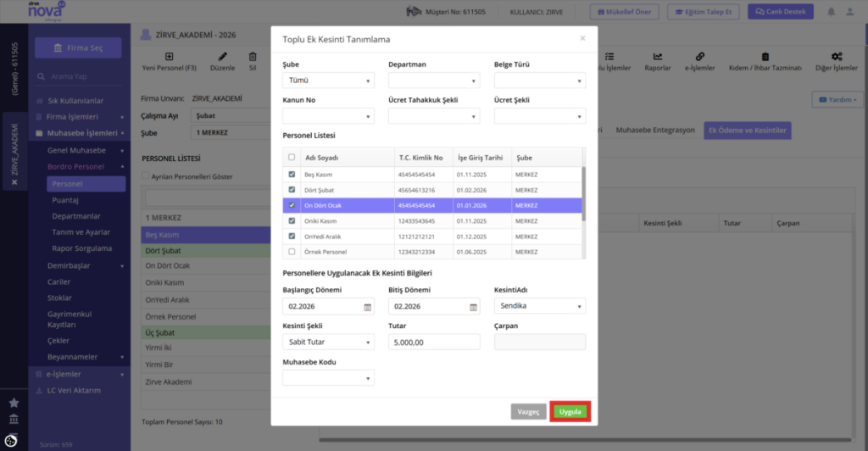Open the Ücret Şekli dropdown
Viewport: 868px width, 451px height.
coord(540,116)
